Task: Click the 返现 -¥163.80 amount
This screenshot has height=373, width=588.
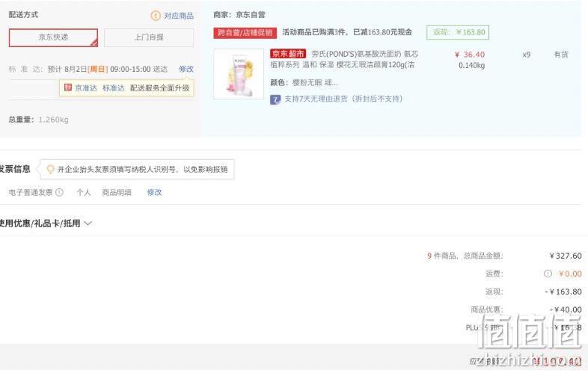Action: click(x=563, y=292)
